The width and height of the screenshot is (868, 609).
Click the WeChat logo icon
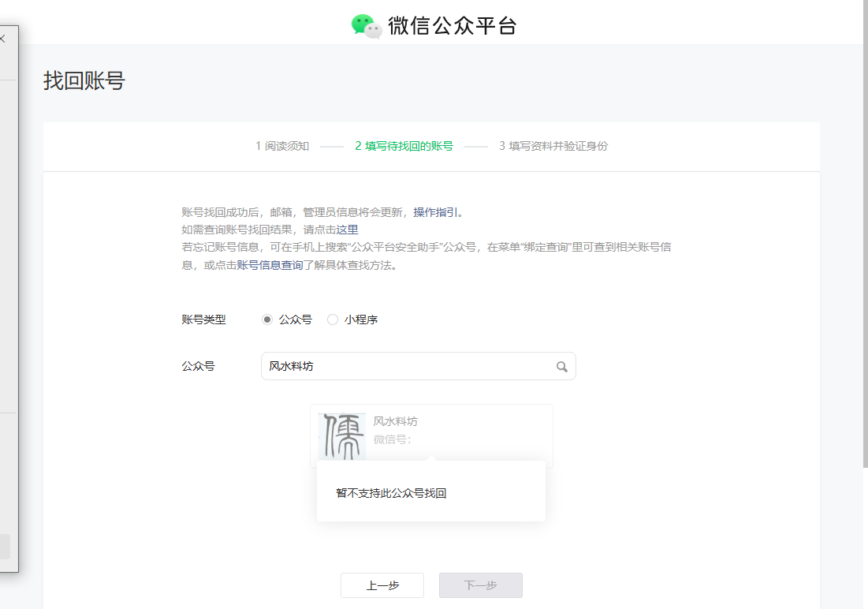click(x=367, y=26)
